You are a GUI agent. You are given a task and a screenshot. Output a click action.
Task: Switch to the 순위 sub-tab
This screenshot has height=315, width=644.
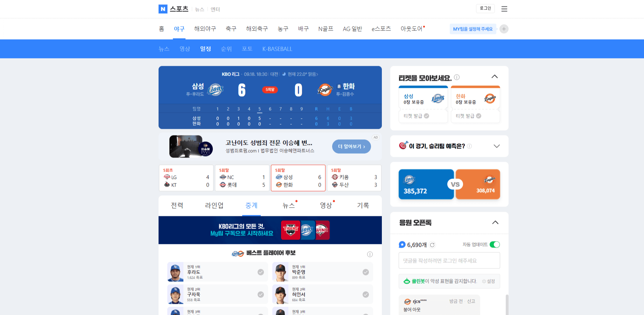[226, 49]
